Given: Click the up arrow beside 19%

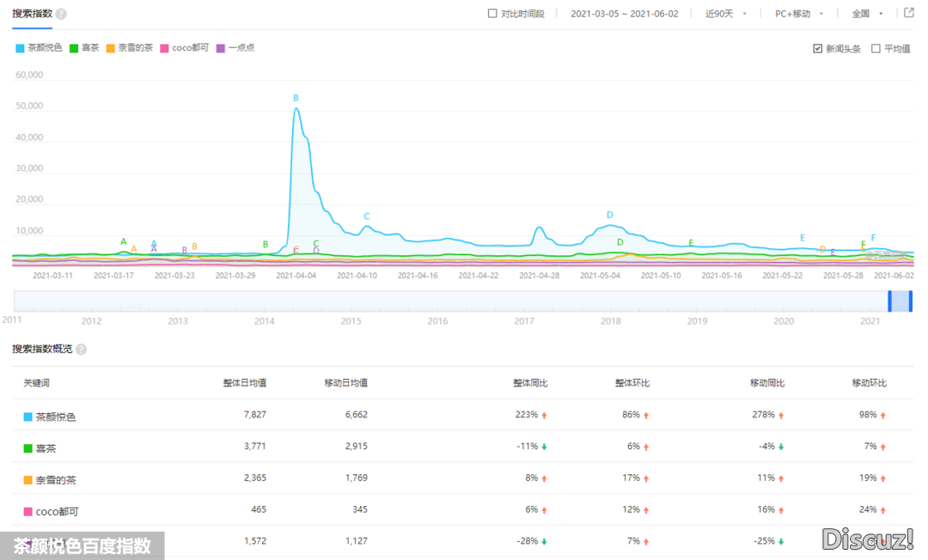Looking at the screenshot, I should (x=883, y=478).
